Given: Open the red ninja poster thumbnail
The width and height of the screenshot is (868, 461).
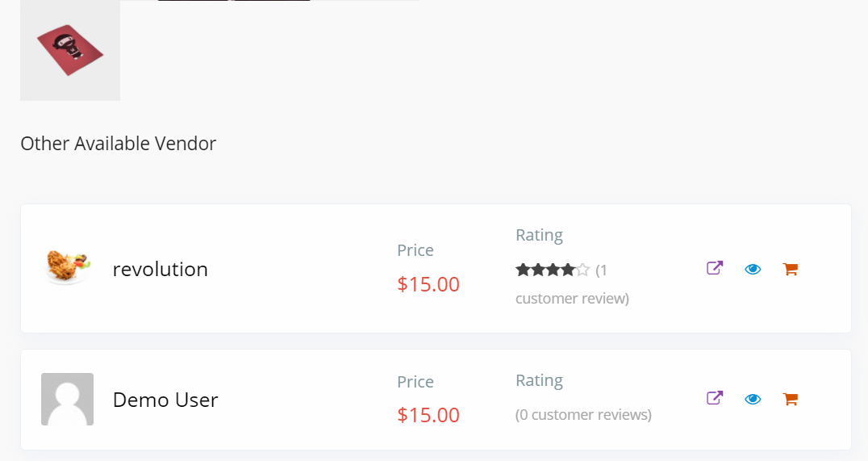Looking at the screenshot, I should pyautogui.click(x=70, y=50).
